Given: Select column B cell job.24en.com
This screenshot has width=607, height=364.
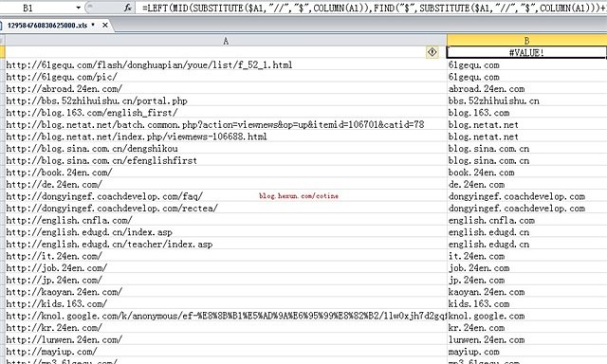Looking at the screenshot, I should [527, 268].
